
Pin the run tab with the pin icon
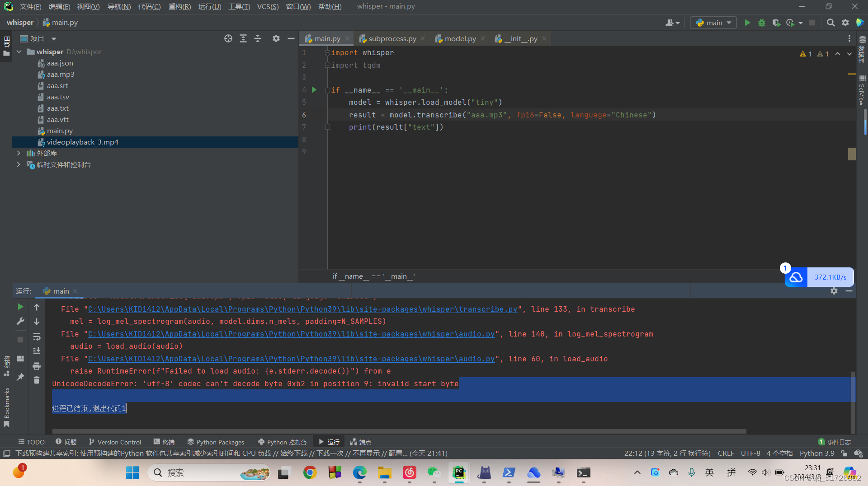[20, 377]
